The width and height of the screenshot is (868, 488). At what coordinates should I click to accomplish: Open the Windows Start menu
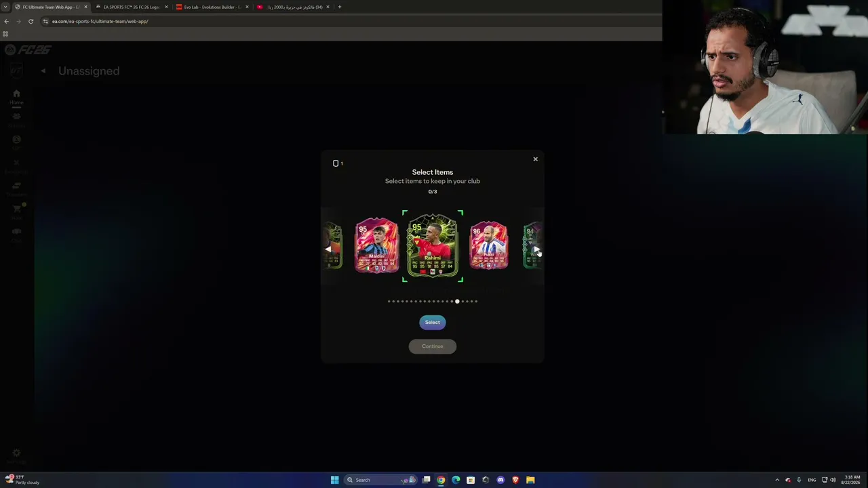(x=334, y=480)
